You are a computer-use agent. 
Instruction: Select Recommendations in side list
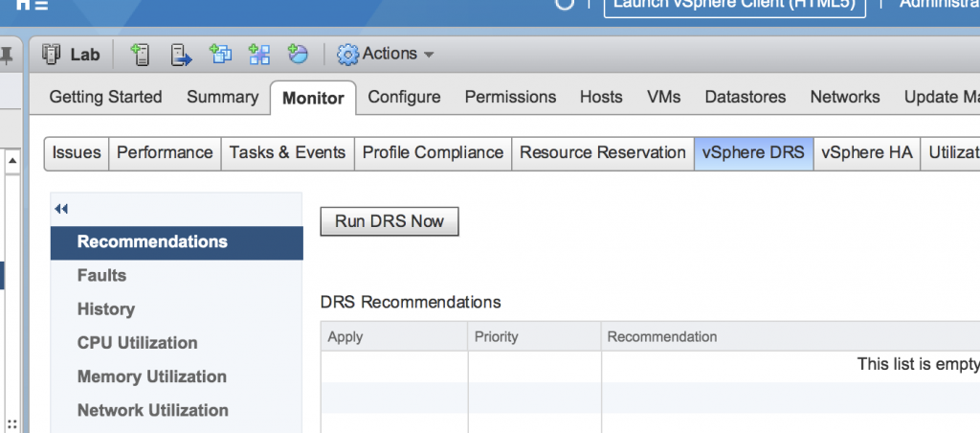pos(177,242)
